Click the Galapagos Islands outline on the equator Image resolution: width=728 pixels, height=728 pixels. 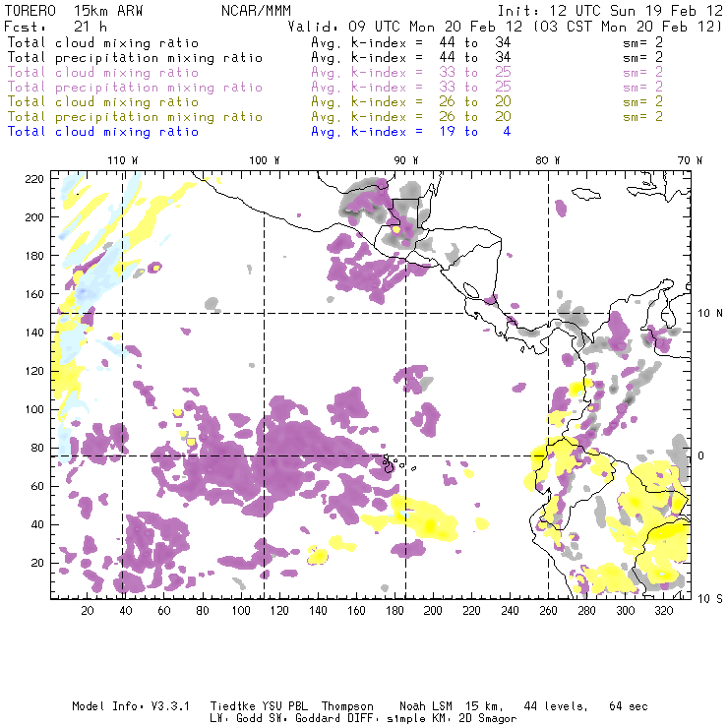click(x=394, y=461)
